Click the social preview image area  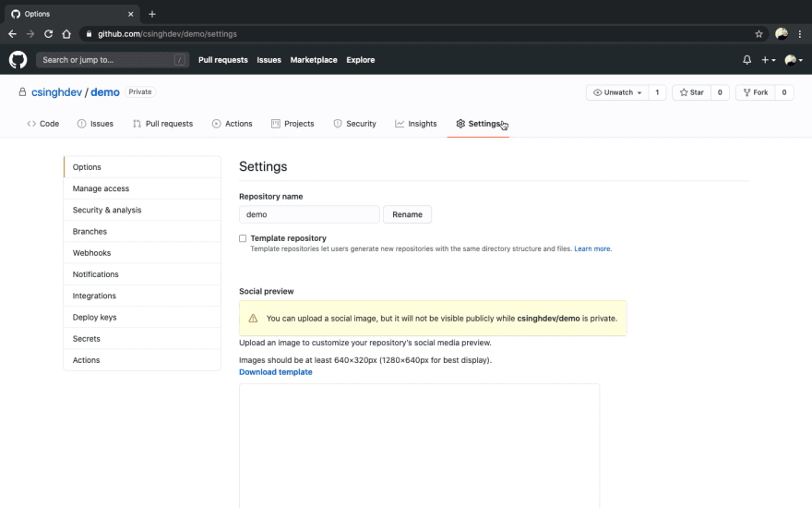(x=420, y=446)
